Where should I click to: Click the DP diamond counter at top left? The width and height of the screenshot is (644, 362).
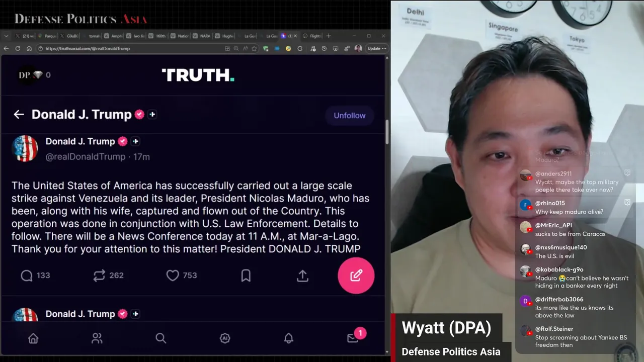(34, 75)
